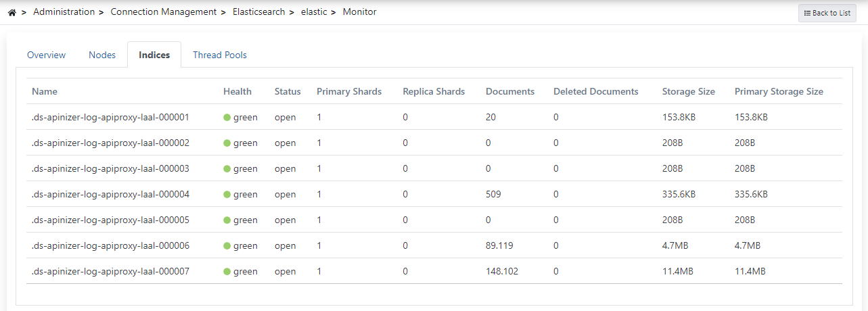Select the .ds-apinizer-log-apiproxy-laal-000003 row name
The image size is (868, 311).
pos(110,169)
